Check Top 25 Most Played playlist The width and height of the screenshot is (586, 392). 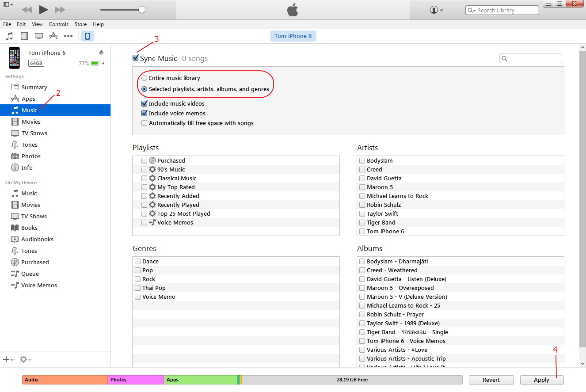pyautogui.click(x=144, y=213)
